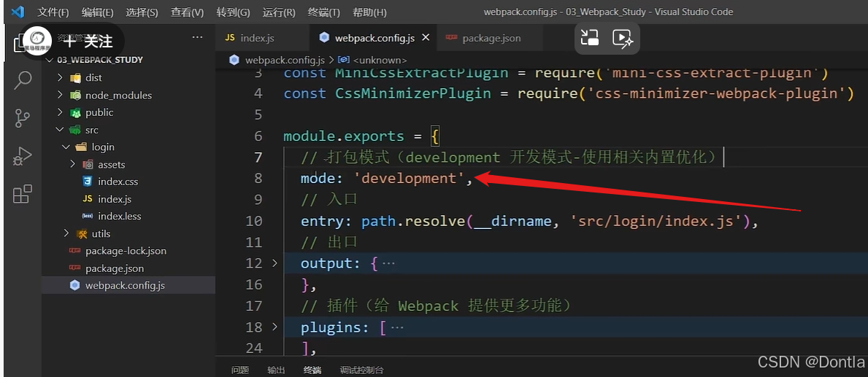This screenshot has height=377, width=868.
Task: Open package.json in the explorer tree
Action: (x=115, y=268)
